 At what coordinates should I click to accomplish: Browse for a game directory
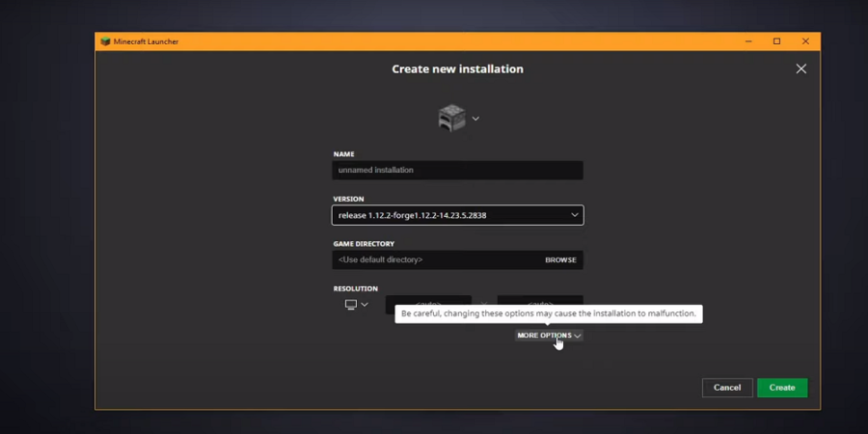tap(560, 259)
